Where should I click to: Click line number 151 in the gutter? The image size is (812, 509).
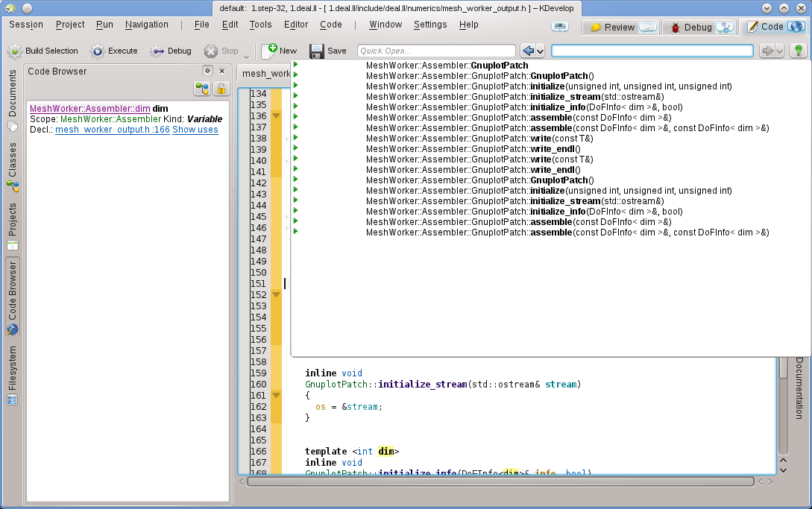(258, 284)
